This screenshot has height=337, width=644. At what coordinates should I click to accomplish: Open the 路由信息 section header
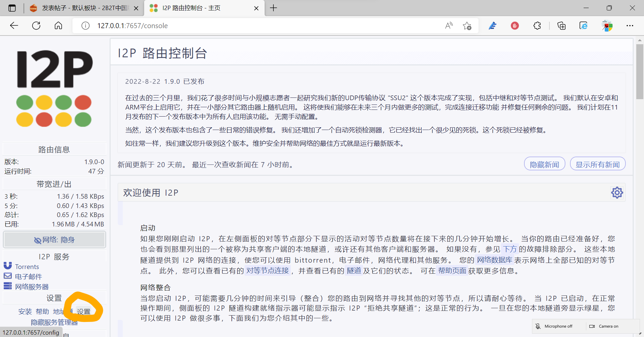point(54,149)
